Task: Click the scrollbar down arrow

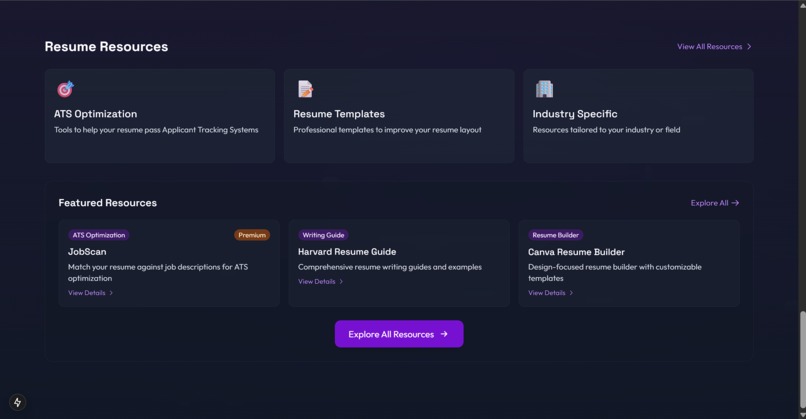Action: point(802,415)
